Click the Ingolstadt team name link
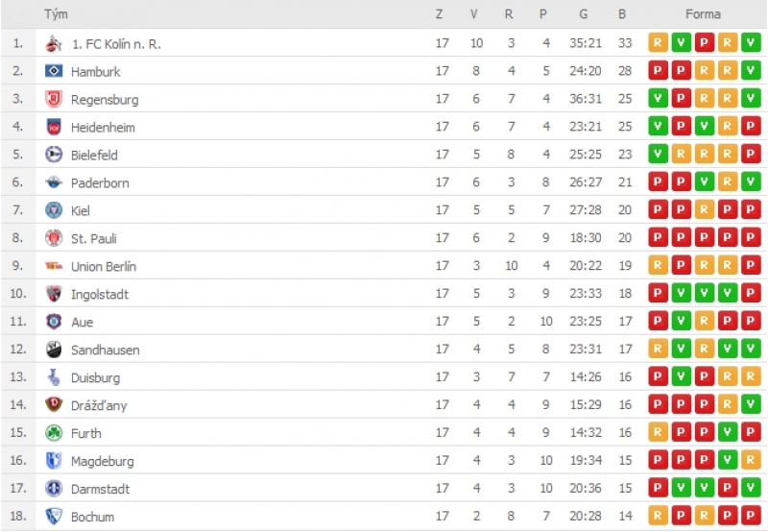The height and width of the screenshot is (532, 768). click(x=100, y=295)
